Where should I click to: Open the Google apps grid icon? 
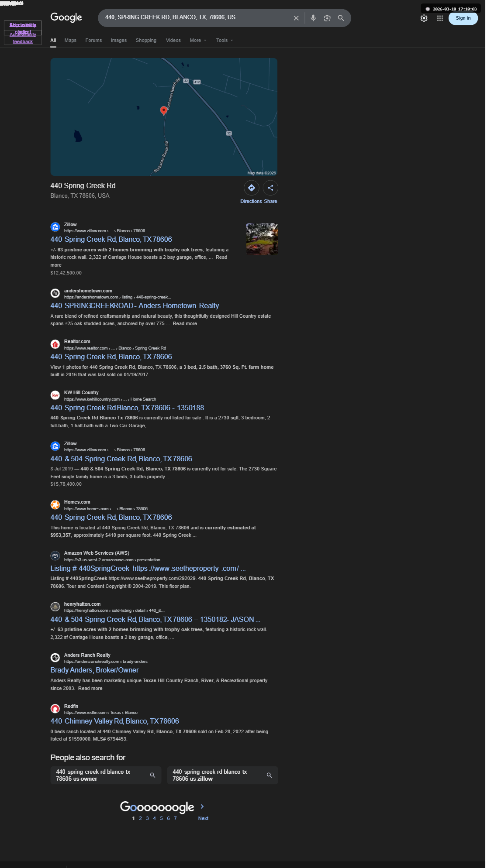[440, 18]
